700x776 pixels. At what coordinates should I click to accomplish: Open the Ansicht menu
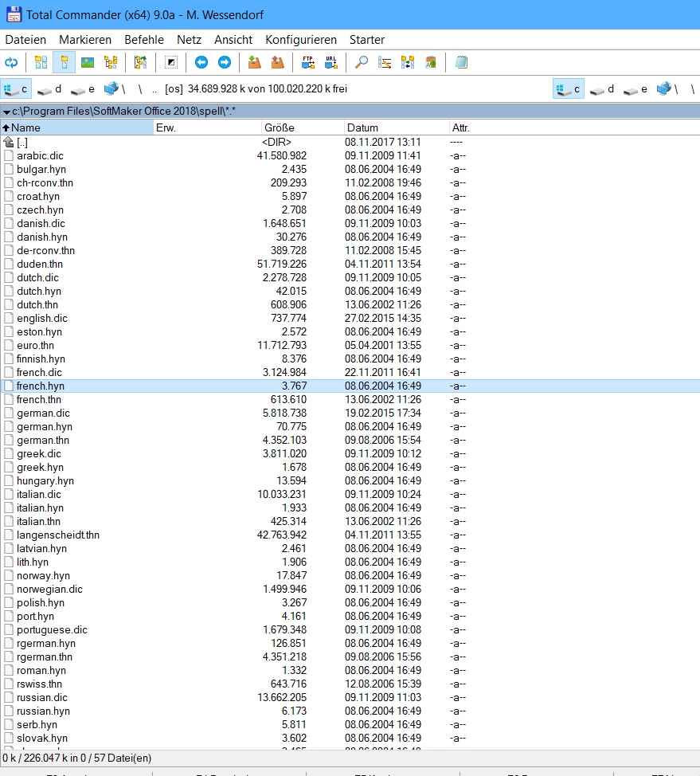pos(233,40)
